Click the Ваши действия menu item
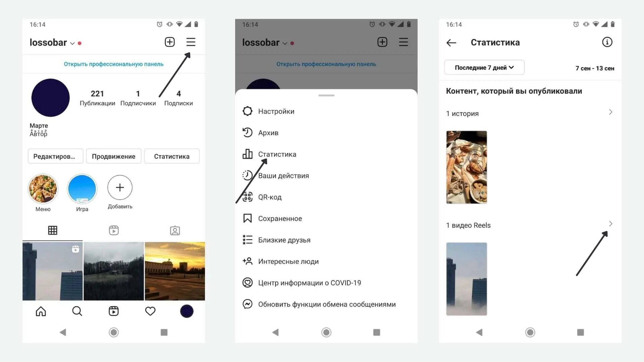644x362 pixels. [x=283, y=176]
